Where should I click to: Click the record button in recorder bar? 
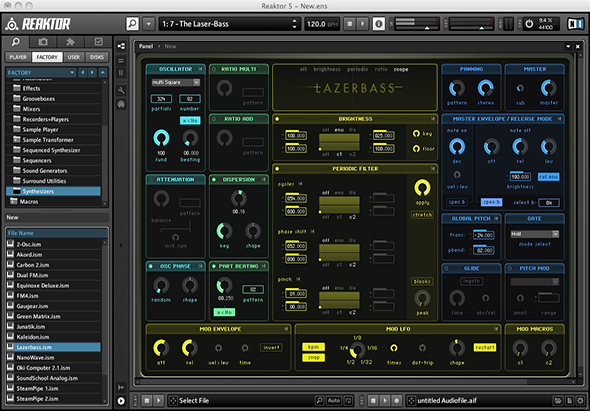397,400
